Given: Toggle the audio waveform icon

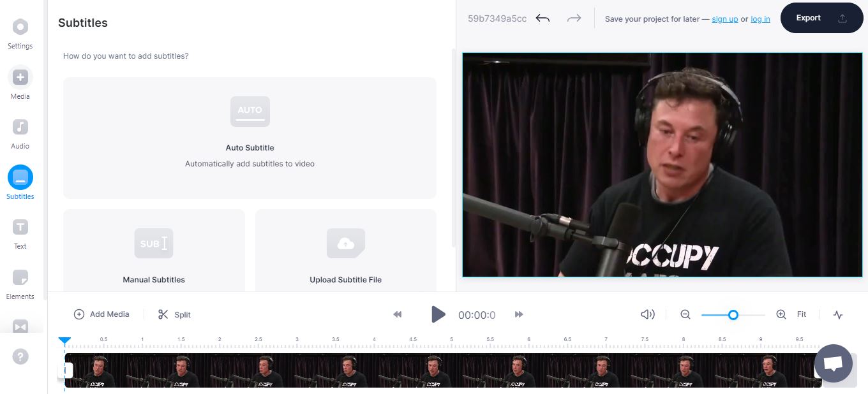Looking at the screenshot, I should click(x=838, y=314).
